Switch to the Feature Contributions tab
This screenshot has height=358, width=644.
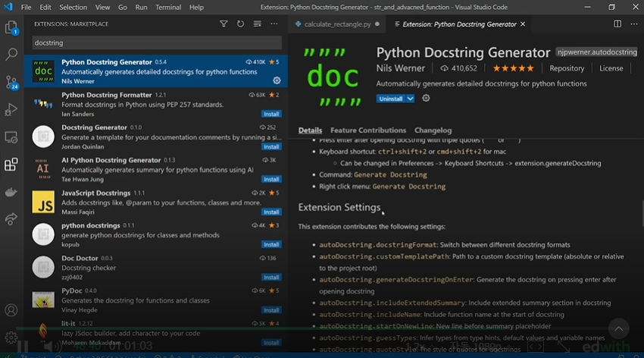368,130
